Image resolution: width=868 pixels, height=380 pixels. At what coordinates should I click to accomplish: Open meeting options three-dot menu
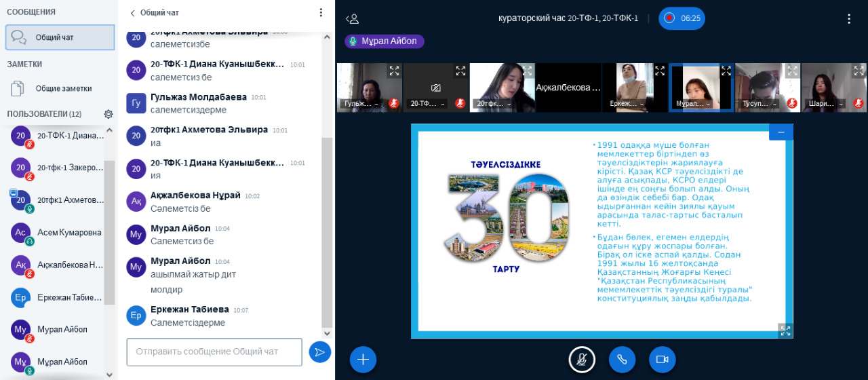848,19
